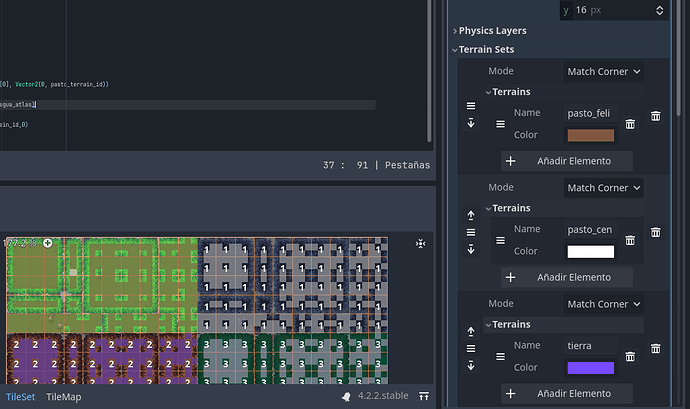Viewport: 690px width, 409px height.
Task: Click the code line containing pasto_terrain_id
Action: pos(55,84)
